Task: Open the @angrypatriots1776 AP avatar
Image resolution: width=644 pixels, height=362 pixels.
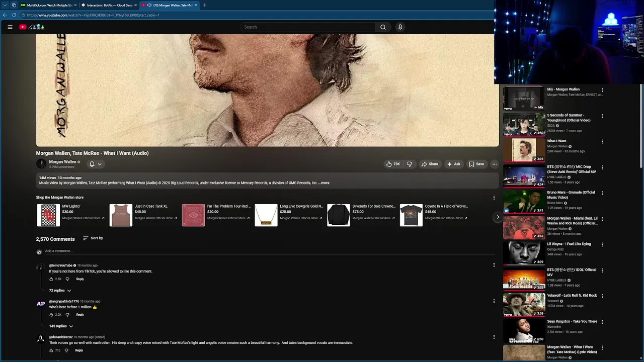Action: [41, 304]
